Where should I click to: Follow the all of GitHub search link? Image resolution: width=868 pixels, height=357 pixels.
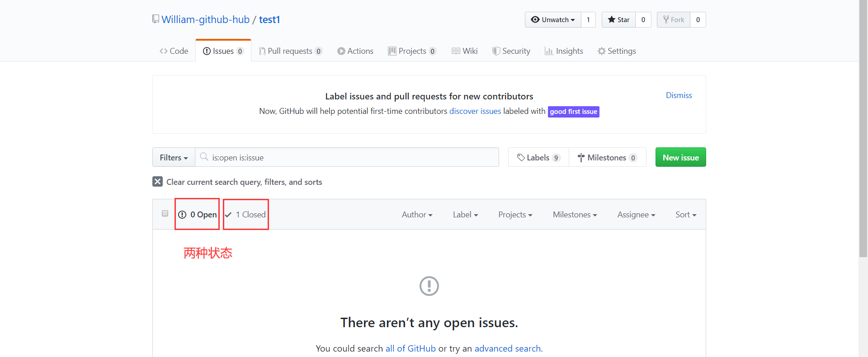point(410,348)
